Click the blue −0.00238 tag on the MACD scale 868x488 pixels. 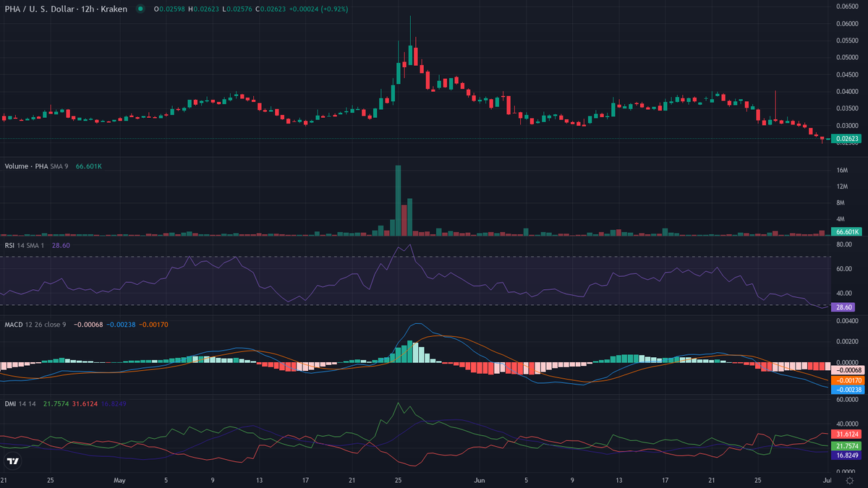point(847,390)
